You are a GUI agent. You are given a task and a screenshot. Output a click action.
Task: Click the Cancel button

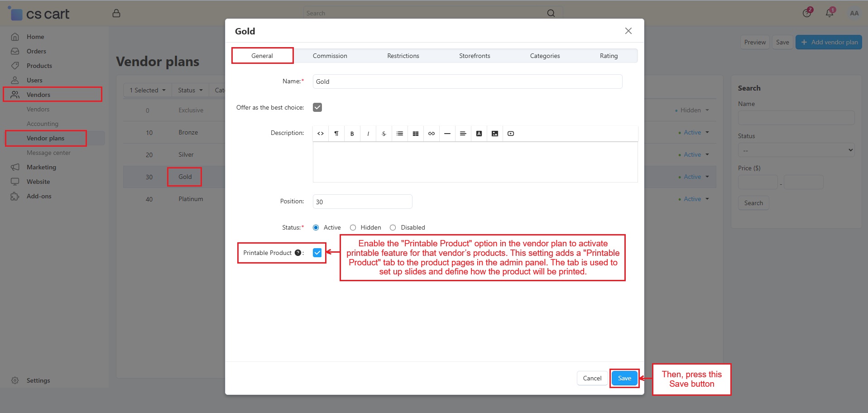point(592,378)
